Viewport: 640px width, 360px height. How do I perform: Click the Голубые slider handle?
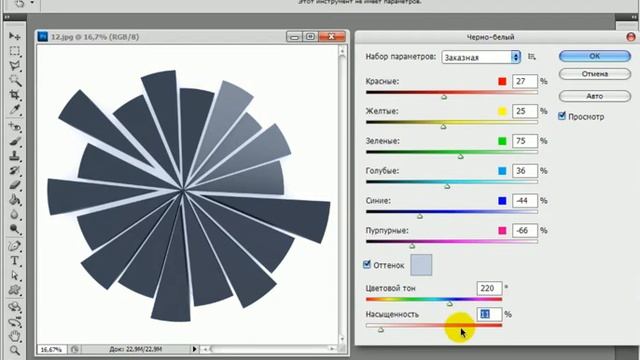447,186
